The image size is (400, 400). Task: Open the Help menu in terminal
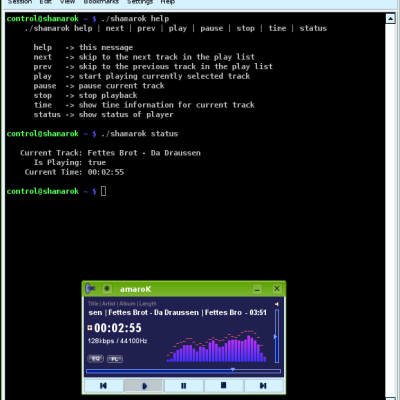pyautogui.click(x=167, y=2)
